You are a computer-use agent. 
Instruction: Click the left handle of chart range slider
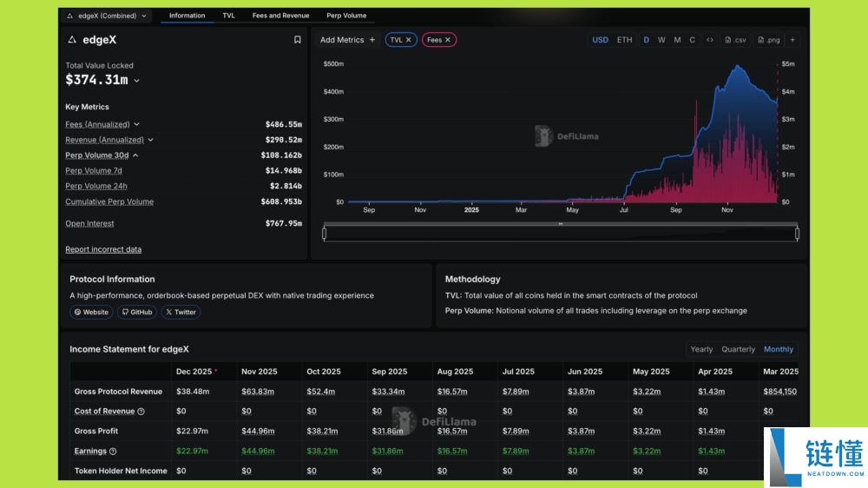tap(325, 234)
